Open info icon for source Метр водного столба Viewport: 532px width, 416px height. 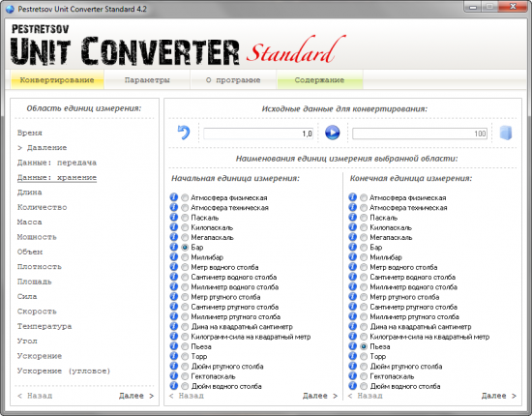174,267
